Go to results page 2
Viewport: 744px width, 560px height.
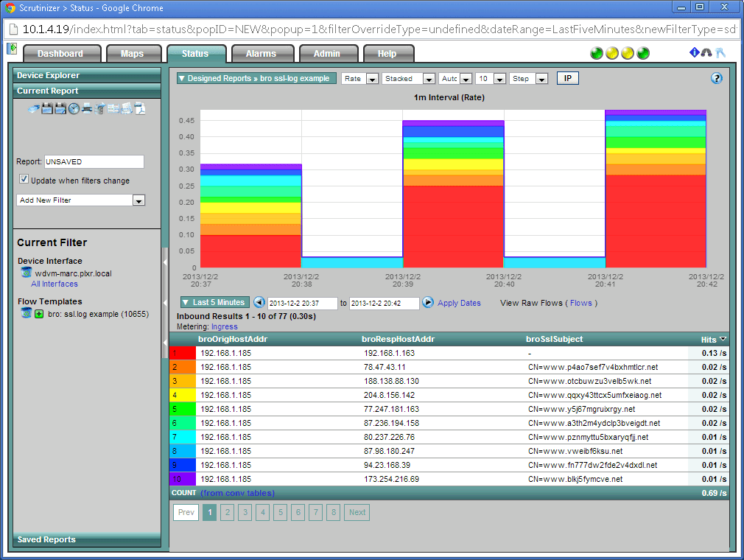228,512
